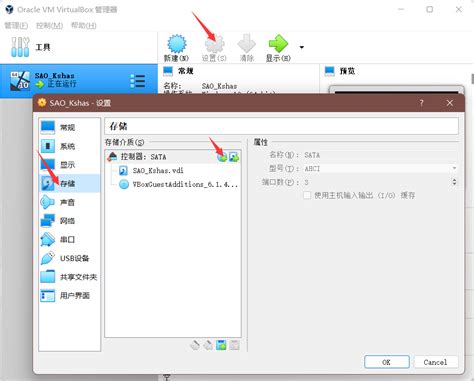Select the 工具 tools icon
Screen dimensions: 474x381
click(20, 47)
